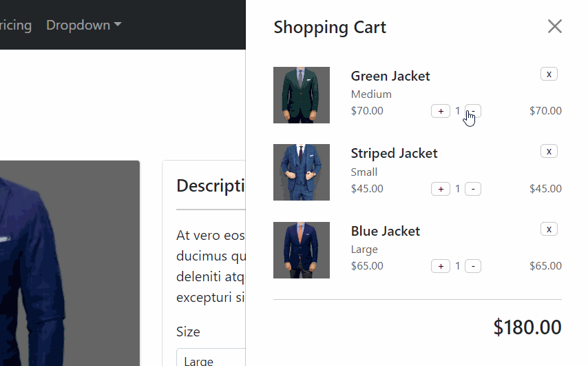
Task: Decrease Green Jacket quantity with minus
Action: [x=473, y=111]
